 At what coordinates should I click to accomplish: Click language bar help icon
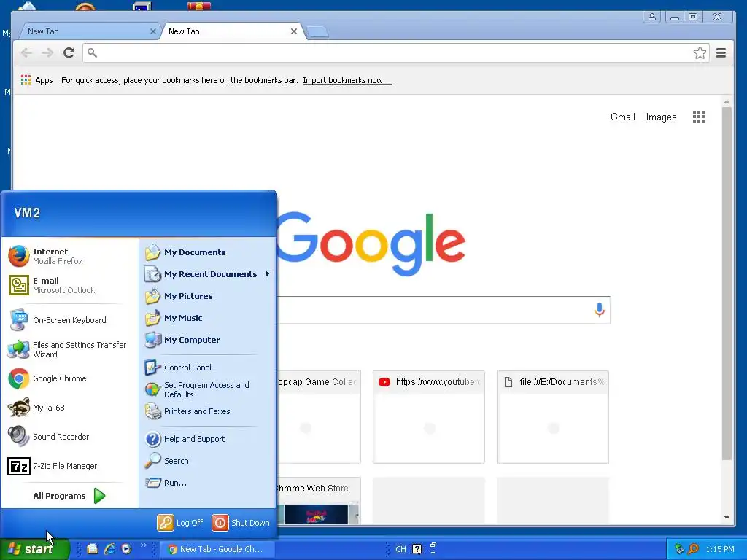(x=417, y=549)
